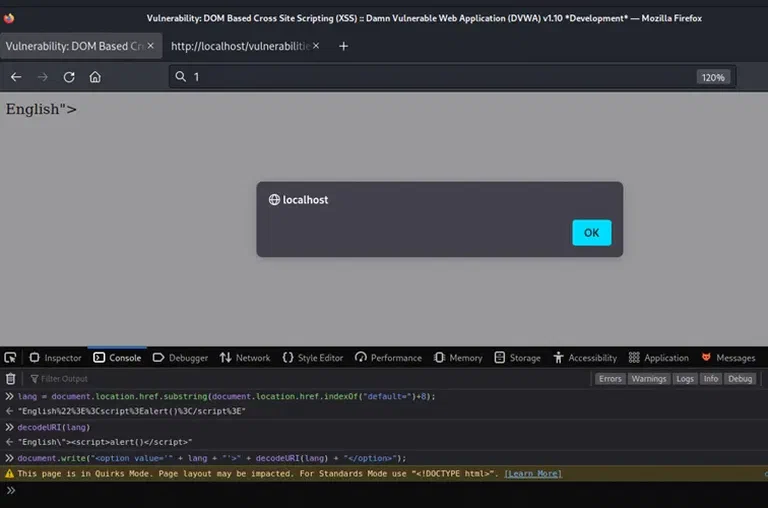This screenshot has height=508, width=768.
Task: Click the Accessibility person icon
Action: coord(558,358)
